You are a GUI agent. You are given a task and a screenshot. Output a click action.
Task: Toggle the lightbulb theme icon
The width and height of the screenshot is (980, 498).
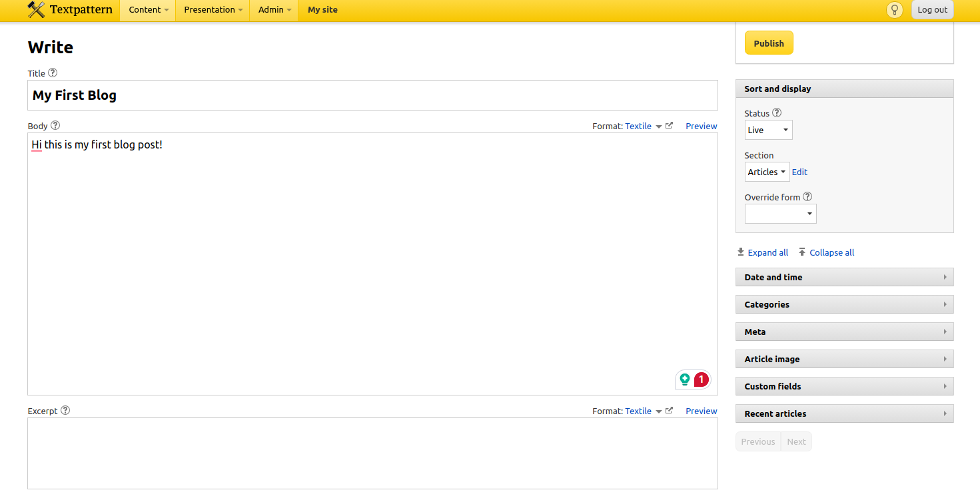(894, 10)
